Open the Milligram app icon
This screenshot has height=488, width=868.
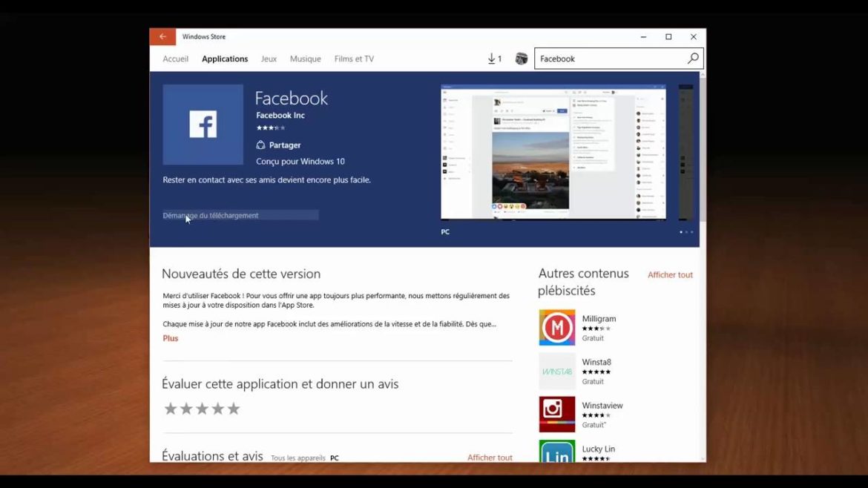click(556, 327)
